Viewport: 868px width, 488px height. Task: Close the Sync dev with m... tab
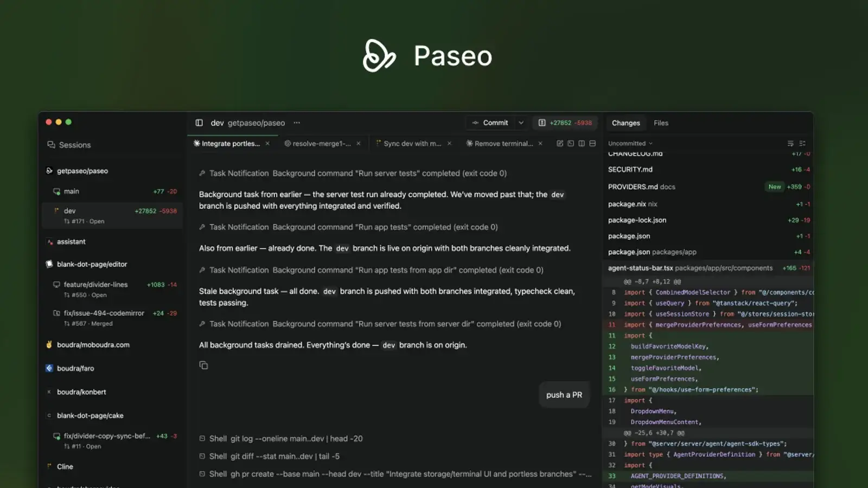tap(449, 144)
